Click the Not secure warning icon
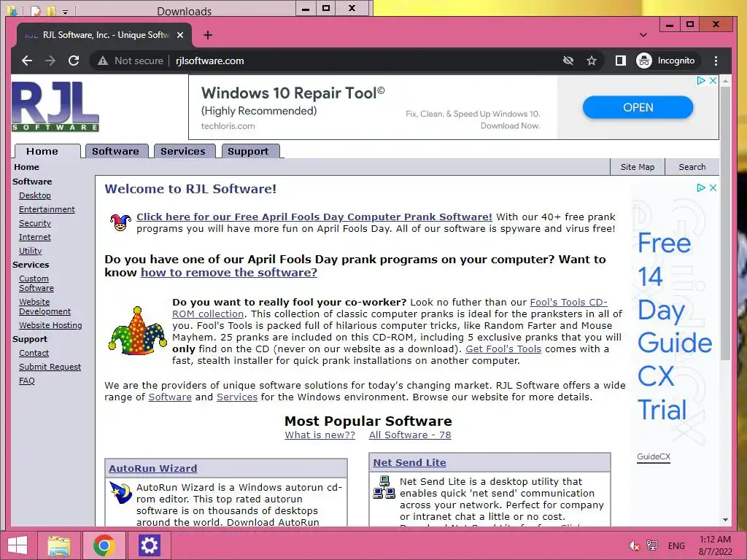Screen dimensions: 747x560 coord(102,61)
